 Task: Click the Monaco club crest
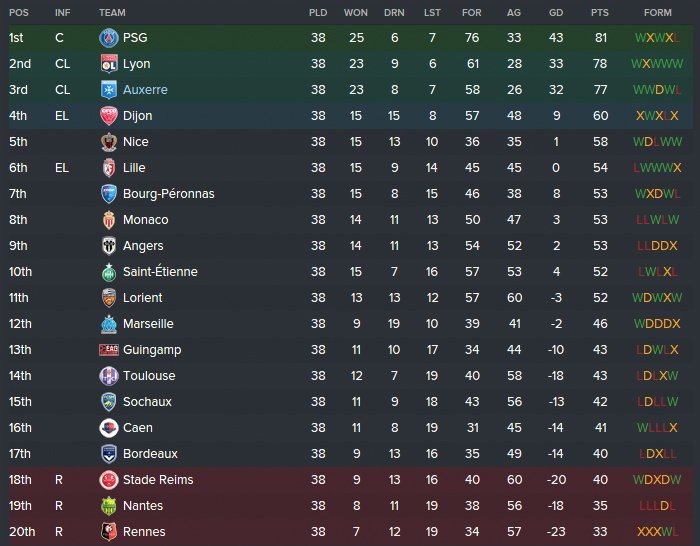[x=108, y=220]
